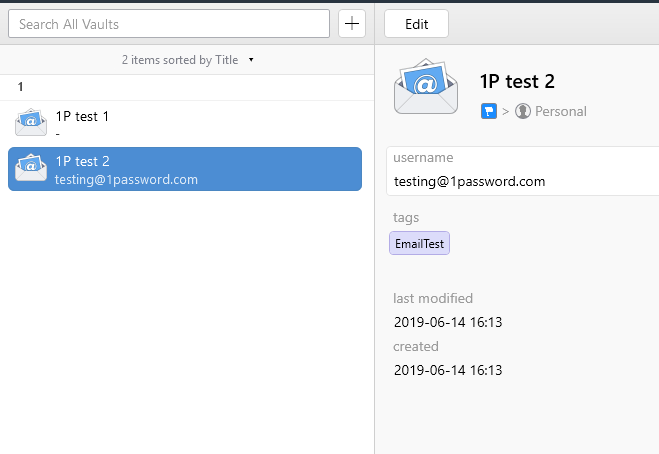This screenshot has height=454, width=659.
Task: Click the created date value
Action: pos(448,370)
